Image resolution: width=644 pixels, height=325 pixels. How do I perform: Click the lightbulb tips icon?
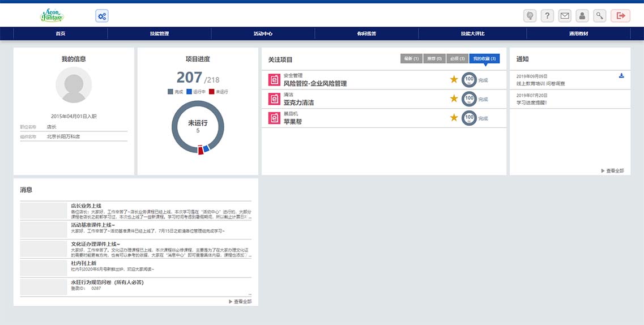[x=530, y=16]
